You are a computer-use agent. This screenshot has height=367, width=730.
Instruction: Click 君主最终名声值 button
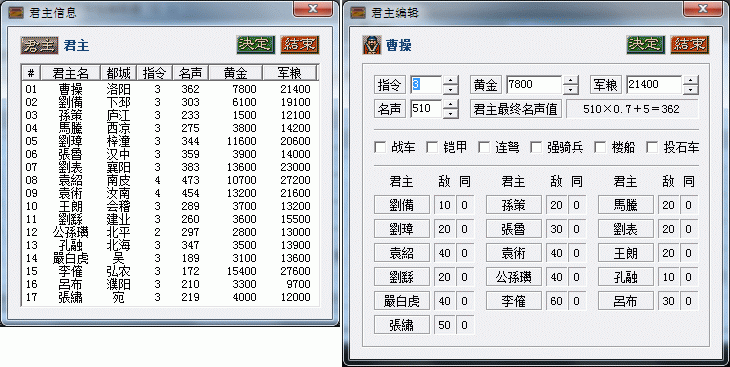516,109
